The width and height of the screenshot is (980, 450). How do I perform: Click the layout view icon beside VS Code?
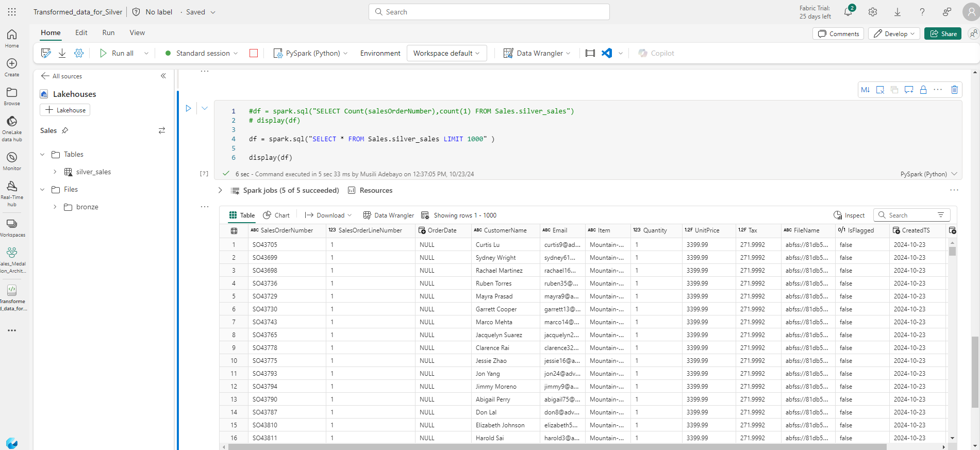590,53
